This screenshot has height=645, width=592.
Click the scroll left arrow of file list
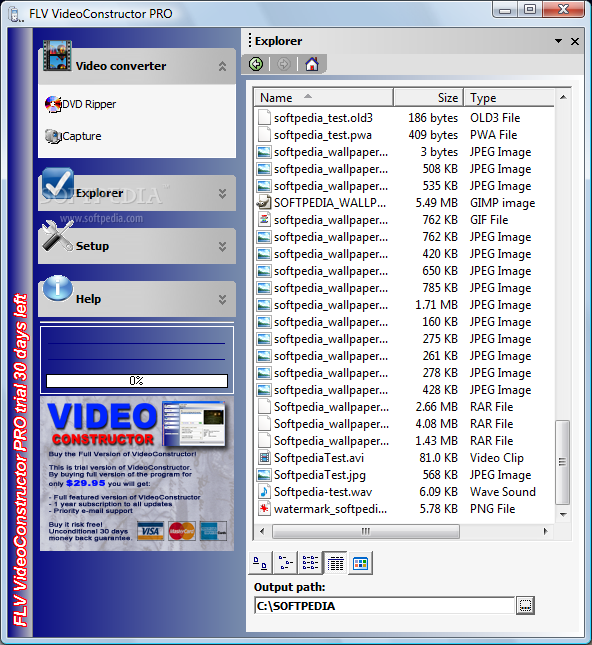pyautogui.click(x=262, y=531)
